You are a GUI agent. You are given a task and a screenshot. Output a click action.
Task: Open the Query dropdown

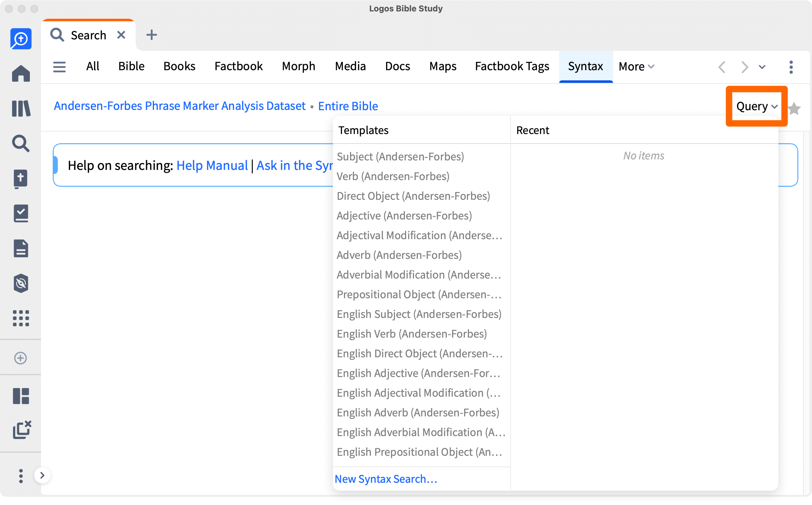point(756,106)
